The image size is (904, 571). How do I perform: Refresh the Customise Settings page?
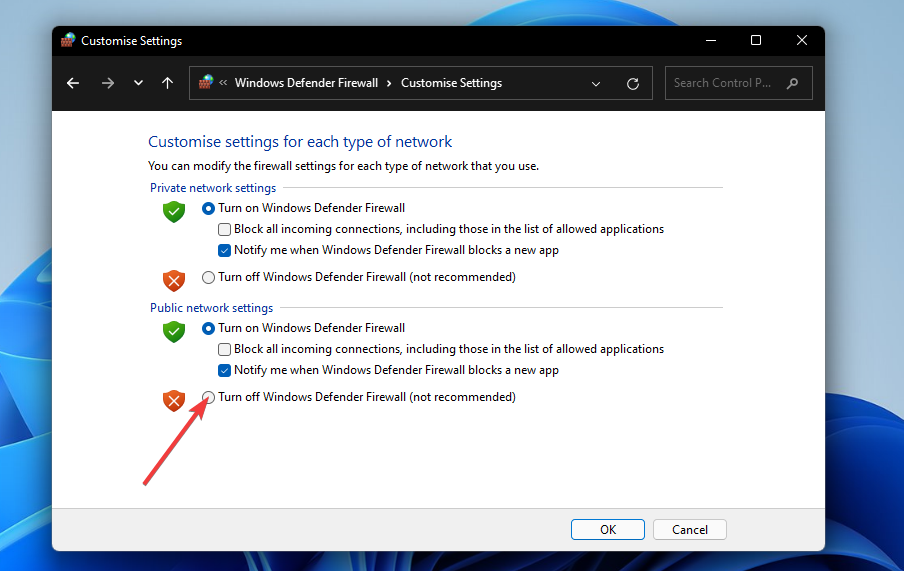click(x=633, y=84)
